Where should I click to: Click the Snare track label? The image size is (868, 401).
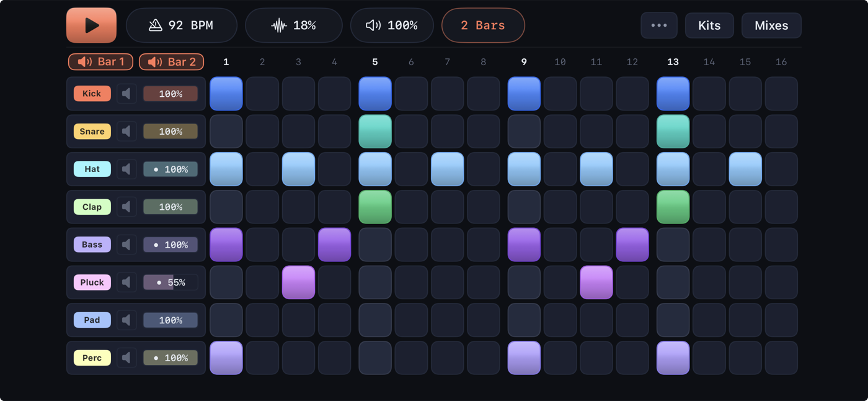click(92, 132)
